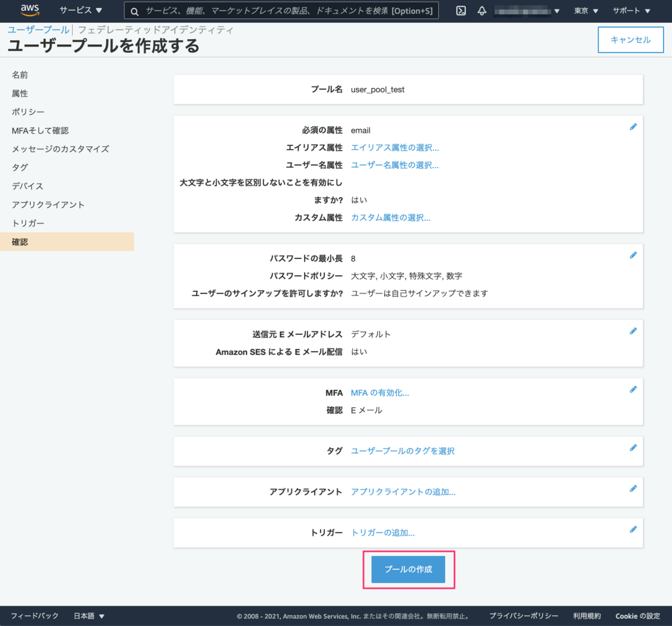This screenshot has height=626, width=672.
Task: Open the サポート menu
Action: [631, 11]
